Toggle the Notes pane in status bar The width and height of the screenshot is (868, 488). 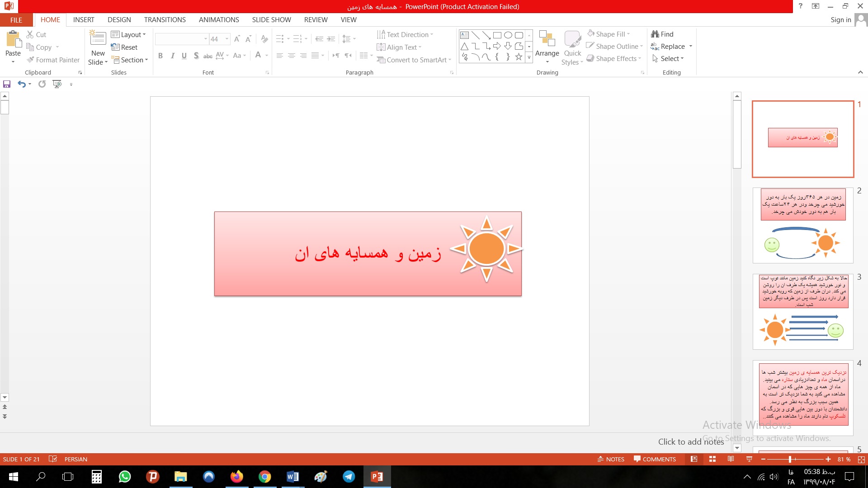tap(611, 459)
